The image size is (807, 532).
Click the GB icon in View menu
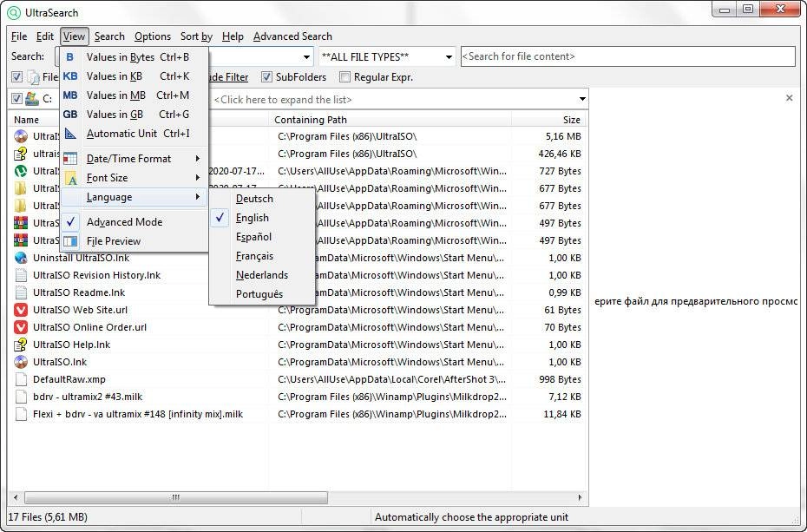(x=70, y=115)
